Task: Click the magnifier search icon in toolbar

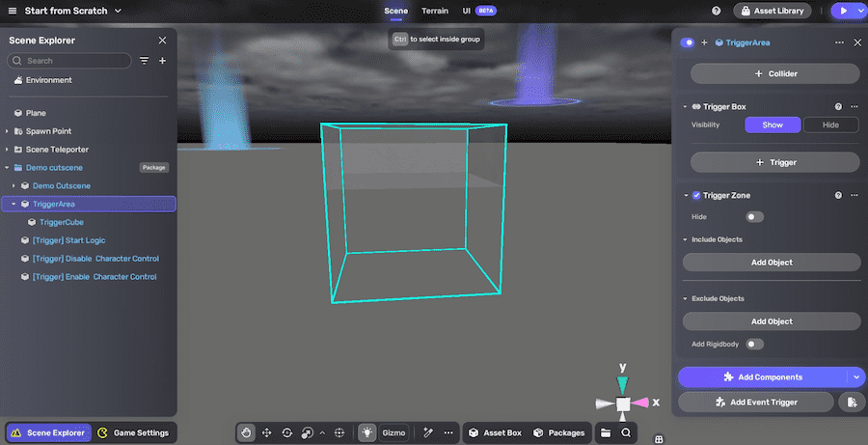Action: pyautogui.click(x=626, y=432)
